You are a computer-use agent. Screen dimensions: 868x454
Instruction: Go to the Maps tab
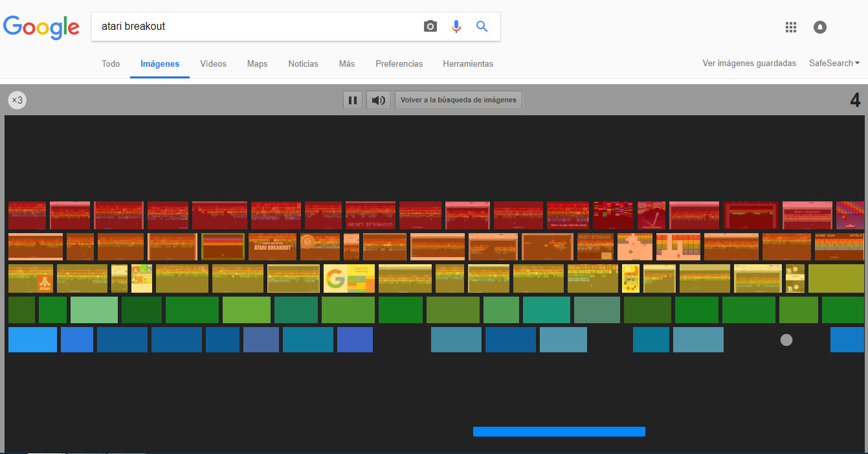click(x=257, y=63)
